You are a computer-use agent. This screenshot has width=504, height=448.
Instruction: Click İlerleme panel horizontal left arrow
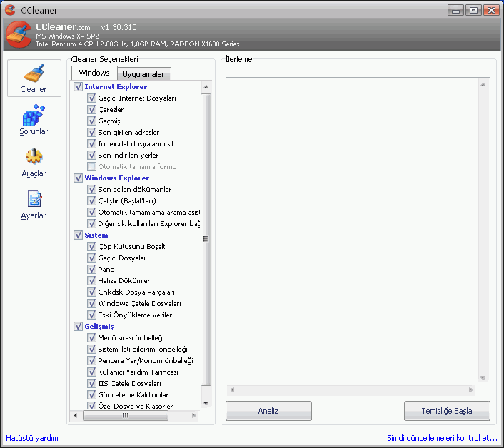pos(232,390)
